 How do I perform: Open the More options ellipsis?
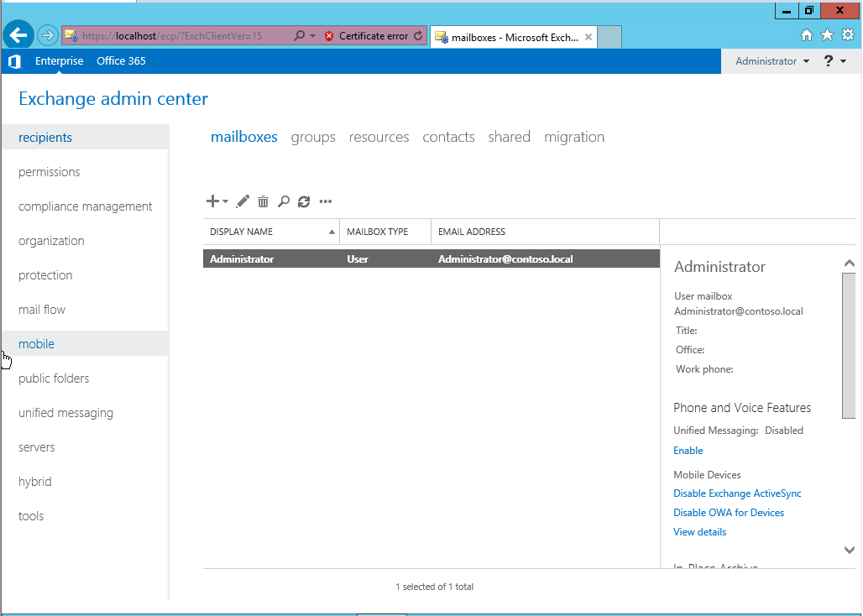[325, 201]
